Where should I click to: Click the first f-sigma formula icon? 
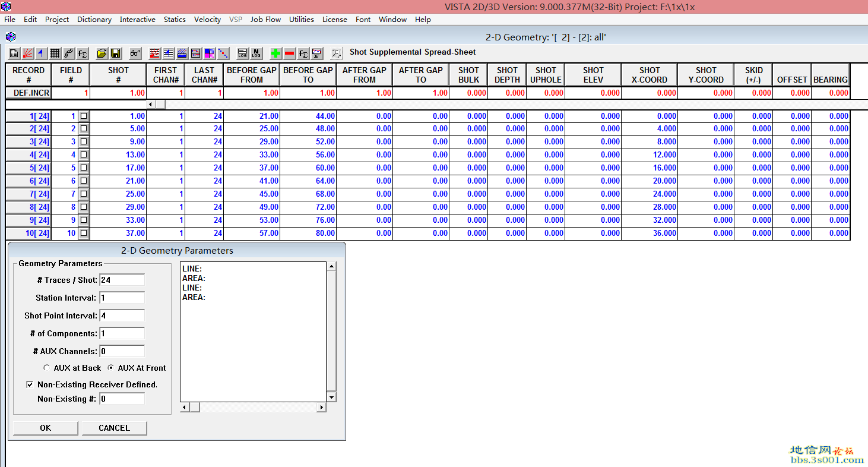83,53
